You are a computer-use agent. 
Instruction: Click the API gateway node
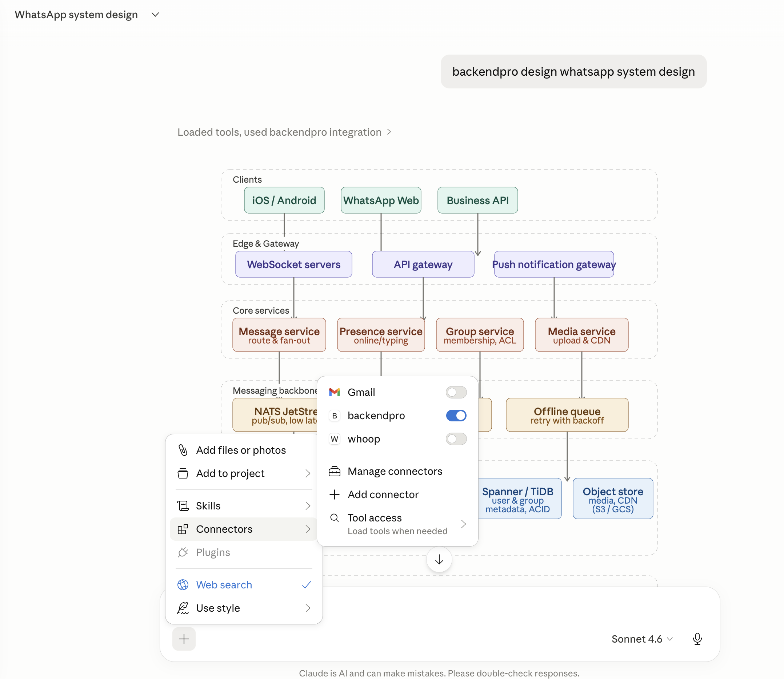click(423, 264)
